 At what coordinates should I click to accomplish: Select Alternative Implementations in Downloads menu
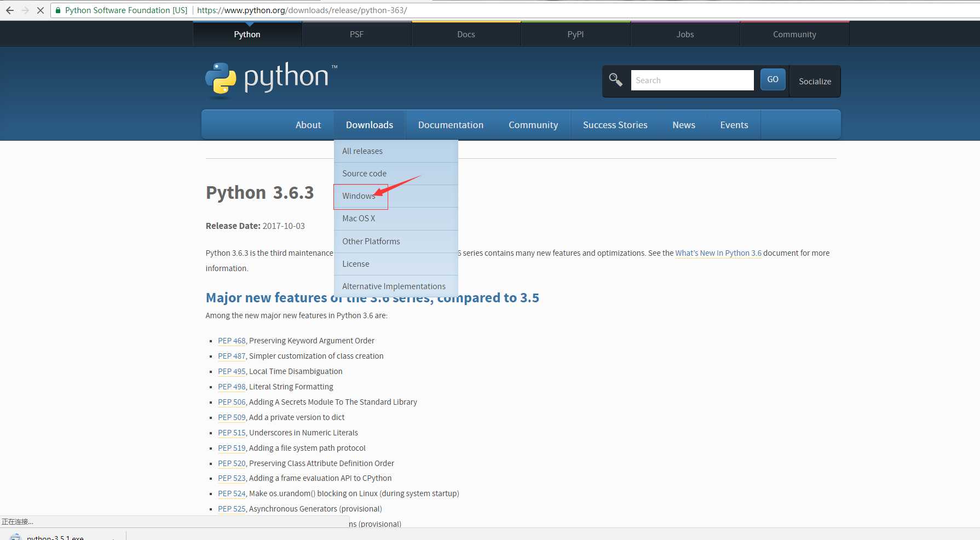(x=396, y=286)
